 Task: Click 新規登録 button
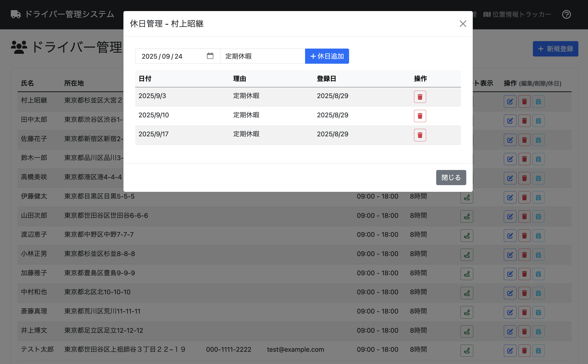click(x=555, y=49)
